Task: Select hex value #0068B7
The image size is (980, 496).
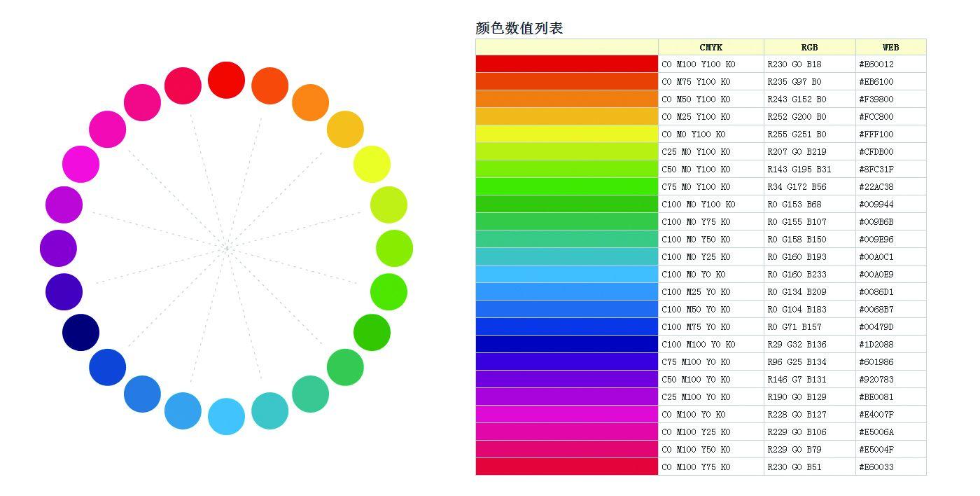Action: point(876,310)
